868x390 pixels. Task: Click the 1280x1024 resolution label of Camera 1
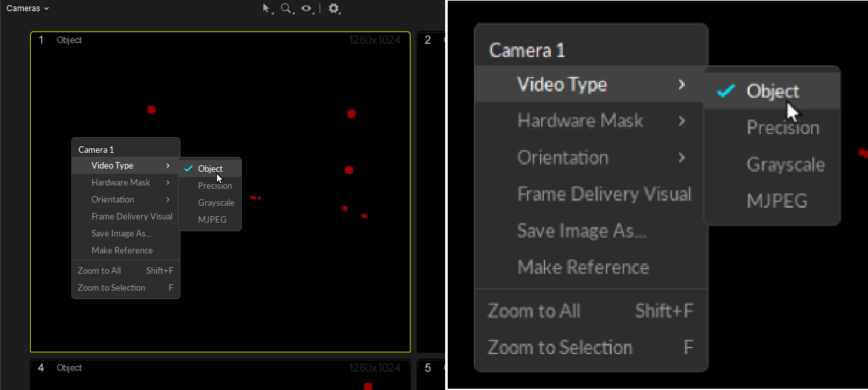coord(375,41)
